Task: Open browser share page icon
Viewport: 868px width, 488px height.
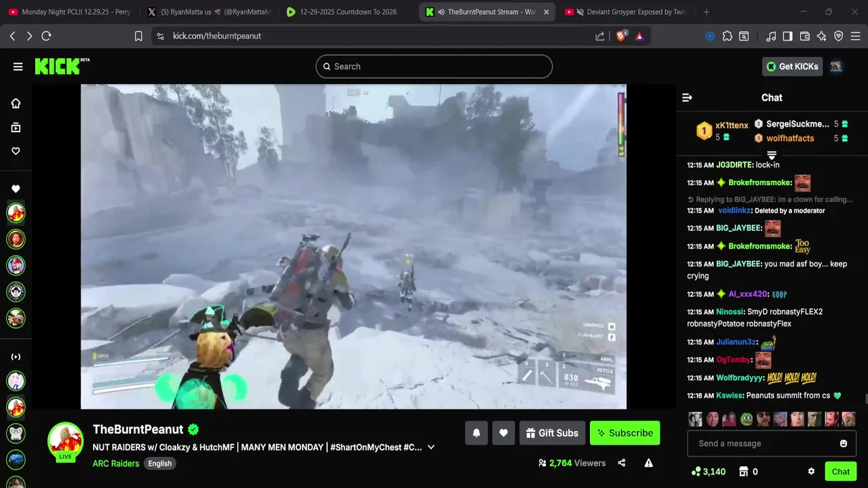Action: [599, 37]
